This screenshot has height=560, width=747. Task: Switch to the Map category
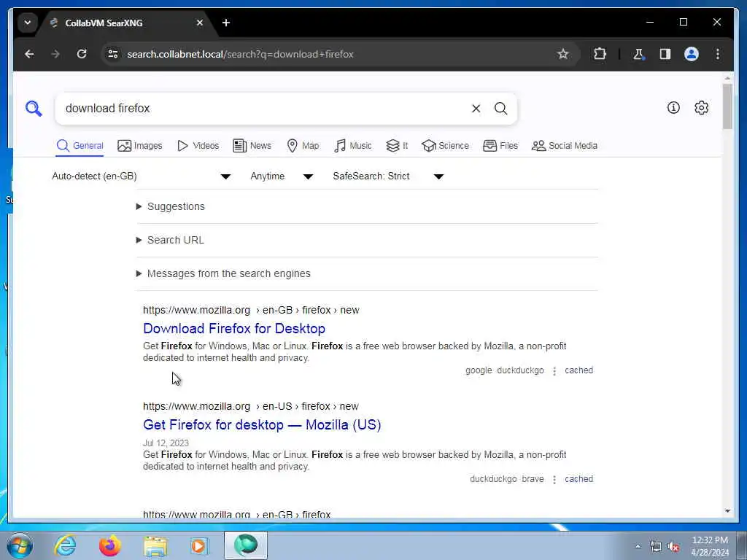click(x=303, y=146)
